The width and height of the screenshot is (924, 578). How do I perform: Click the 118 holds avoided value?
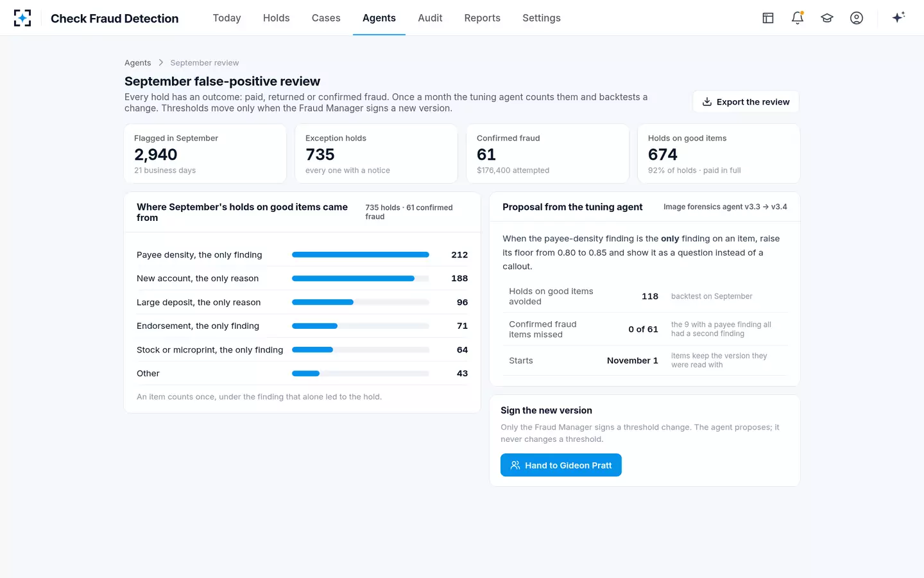[650, 296]
